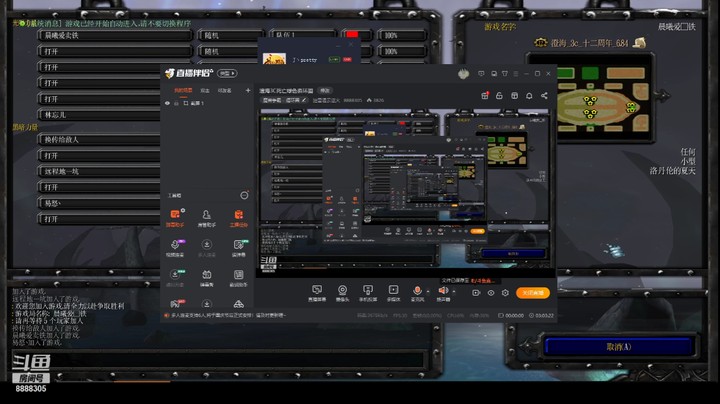Click the stream title text 澄海3C
This screenshot has width=720, height=404.
coord(286,90)
